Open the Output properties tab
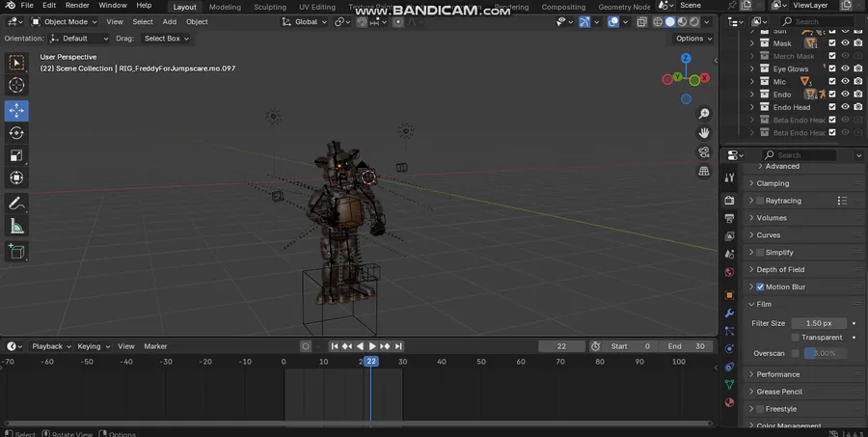 click(730, 218)
